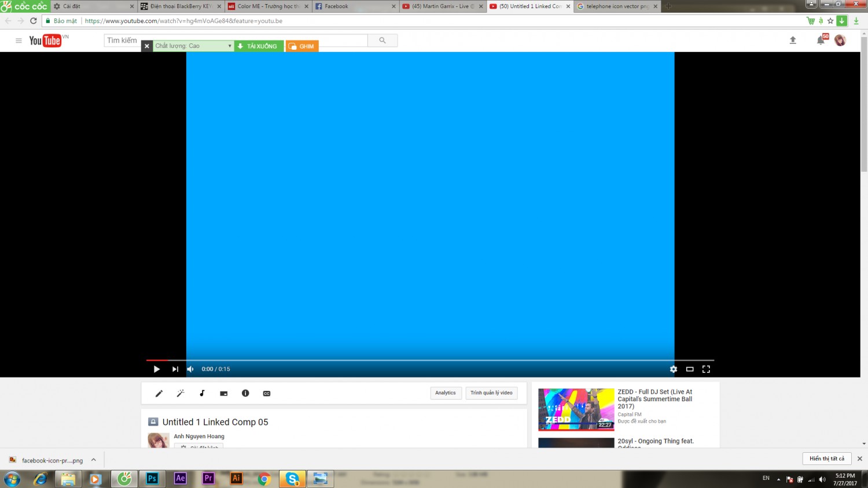
Task: Switch to theater mode
Action: [x=690, y=369]
